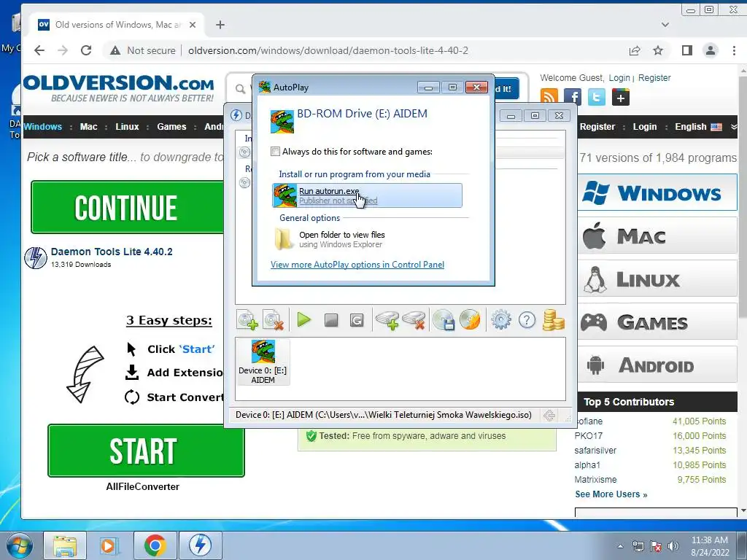Select the ANDROID platform sidebar button

657,365
